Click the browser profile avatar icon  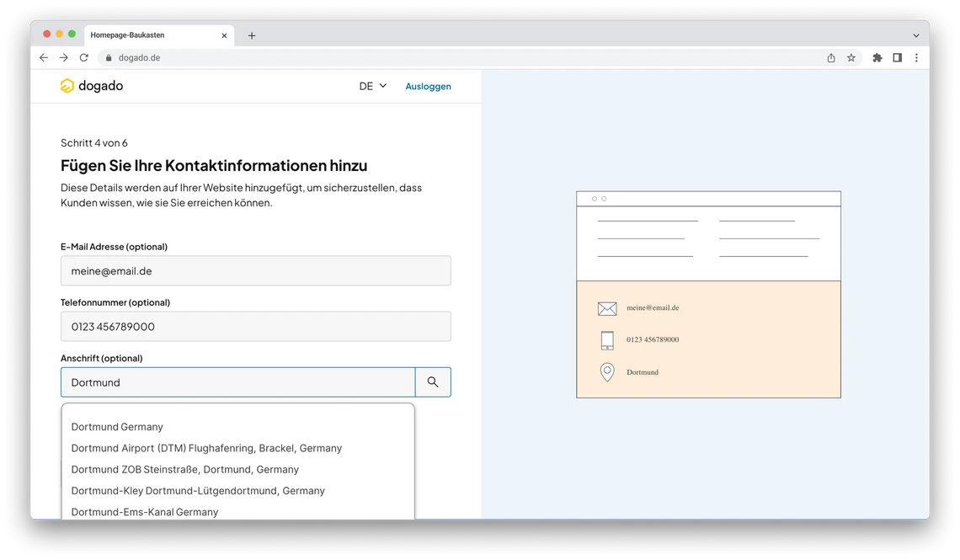click(x=897, y=57)
